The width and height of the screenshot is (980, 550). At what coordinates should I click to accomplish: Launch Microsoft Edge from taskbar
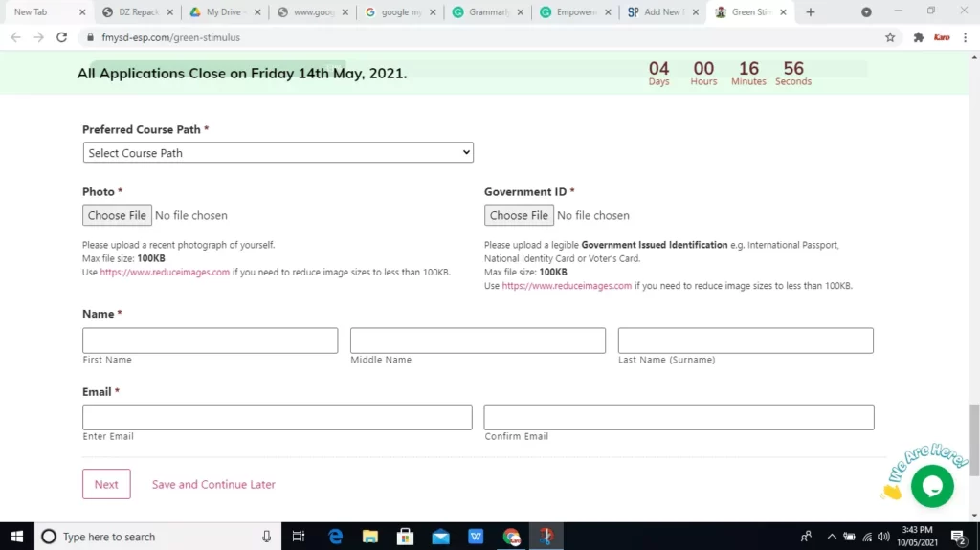(x=335, y=537)
